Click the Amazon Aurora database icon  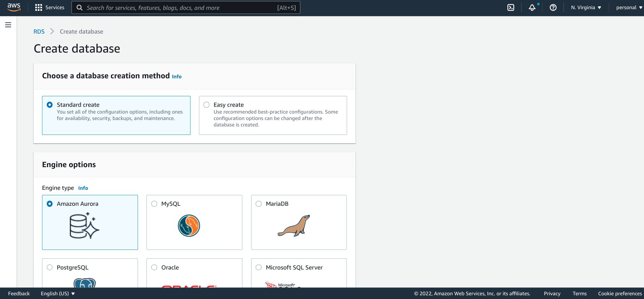click(84, 226)
